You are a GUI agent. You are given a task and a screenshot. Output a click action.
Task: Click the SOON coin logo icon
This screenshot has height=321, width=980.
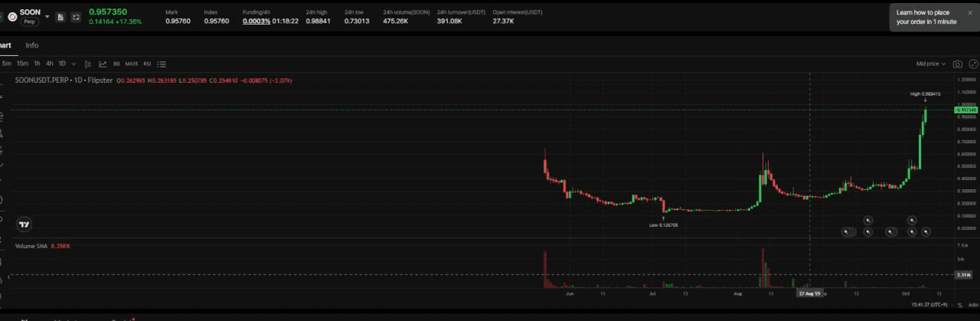point(12,16)
